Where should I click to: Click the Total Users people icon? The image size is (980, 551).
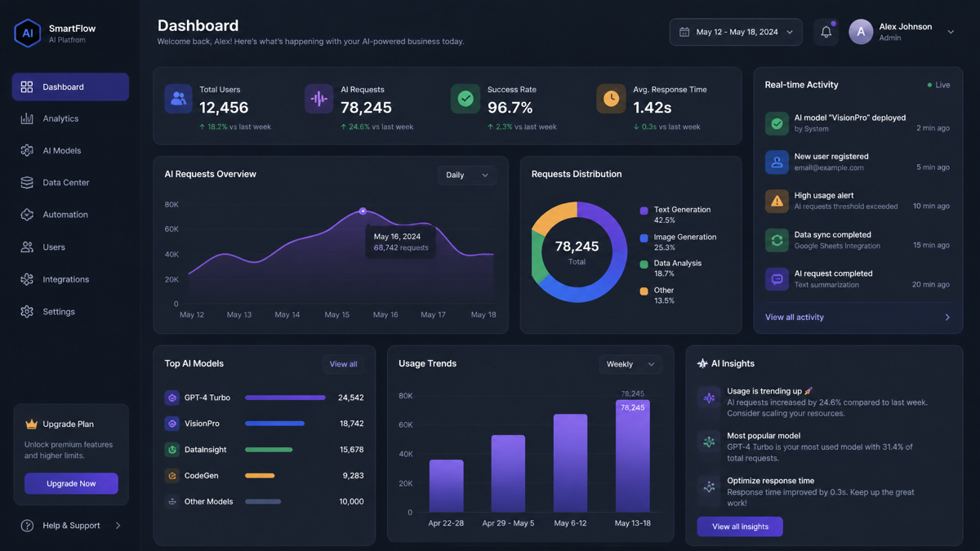[178, 99]
